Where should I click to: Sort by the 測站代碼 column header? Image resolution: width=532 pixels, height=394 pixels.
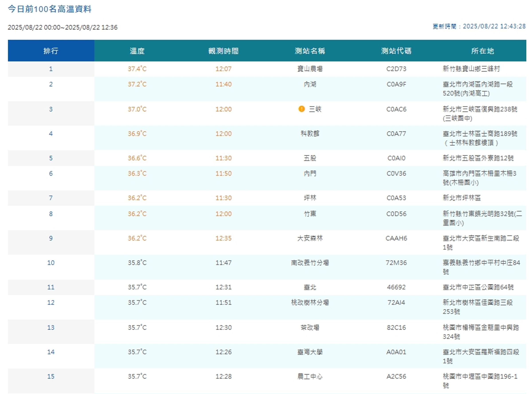[x=396, y=51]
